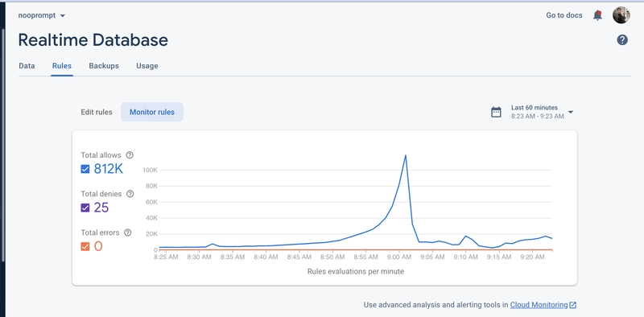The width and height of the screenshot is (644, 317).
Task: Click the 25 total denies value
Action: (x=101, y=208)
